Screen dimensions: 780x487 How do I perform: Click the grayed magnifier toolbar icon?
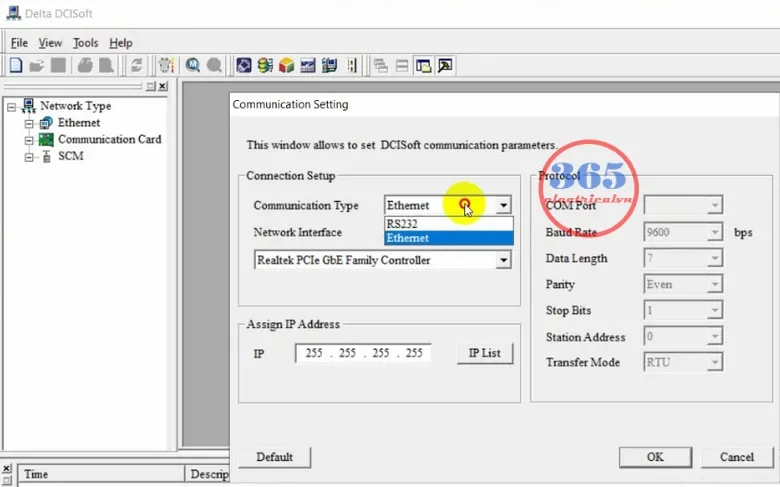click(x=214, y=65)
